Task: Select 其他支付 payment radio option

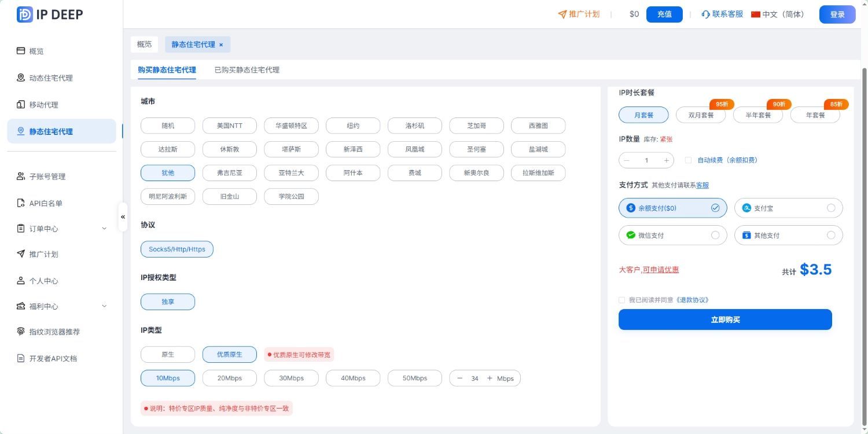Action: (831, 235)
